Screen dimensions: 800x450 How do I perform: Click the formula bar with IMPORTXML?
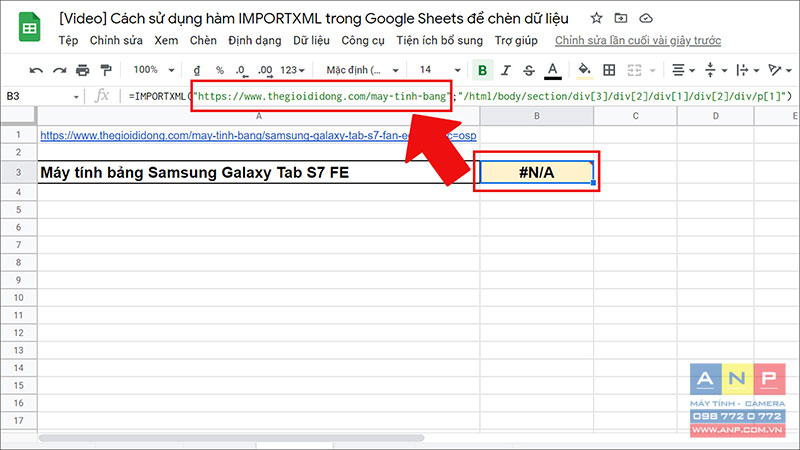(x=460, y=96)
